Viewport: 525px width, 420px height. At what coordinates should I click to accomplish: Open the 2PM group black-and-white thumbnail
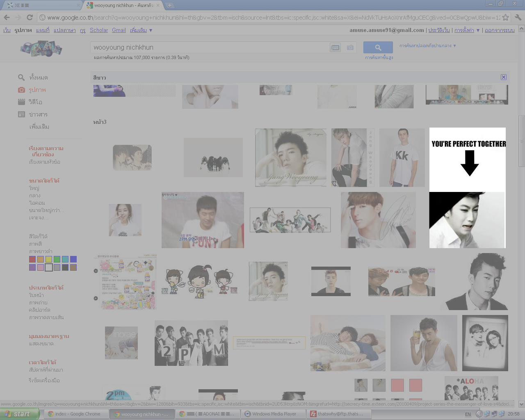pyautogui.click(x=191, y=343)
